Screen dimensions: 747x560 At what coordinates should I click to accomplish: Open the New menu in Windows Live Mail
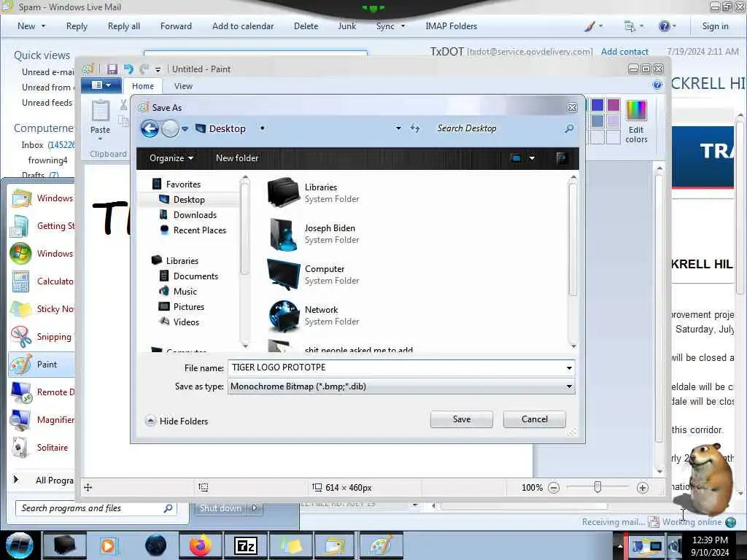tap(31, 26)
